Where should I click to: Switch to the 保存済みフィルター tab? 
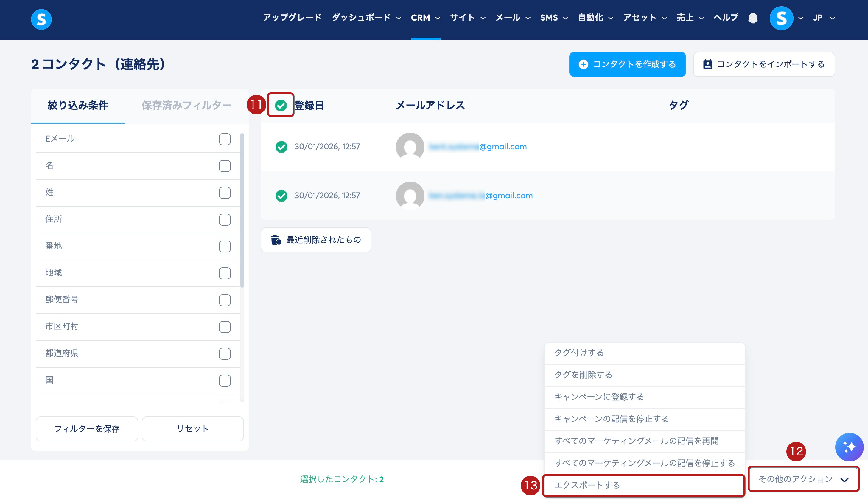click(x=186, y=106)
